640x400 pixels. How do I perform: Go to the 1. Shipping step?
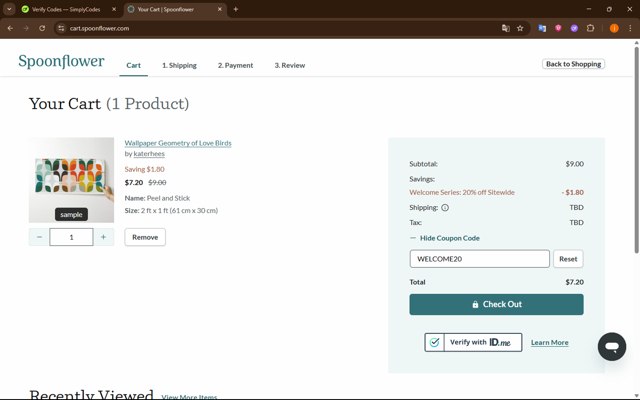click(x=179, y=65)
